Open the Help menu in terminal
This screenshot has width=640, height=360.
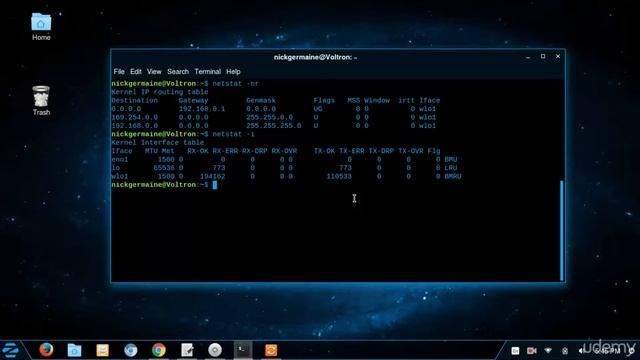[233, 71]
